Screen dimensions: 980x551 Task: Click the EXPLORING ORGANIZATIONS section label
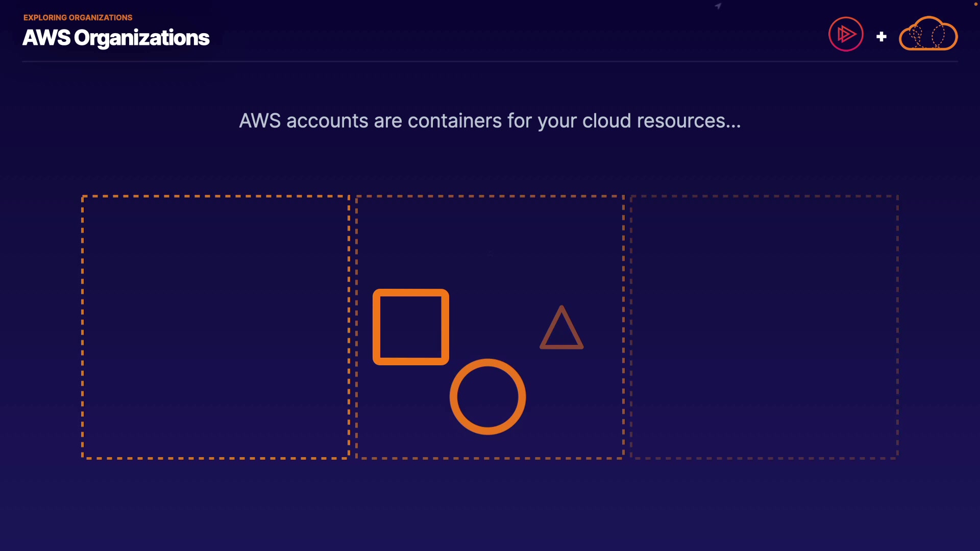click(78, 17)
